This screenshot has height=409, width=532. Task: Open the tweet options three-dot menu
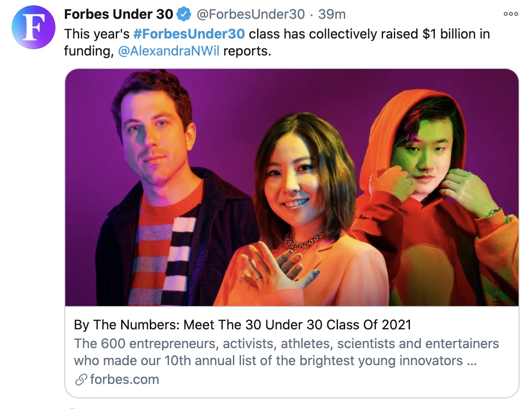[510, 14]
